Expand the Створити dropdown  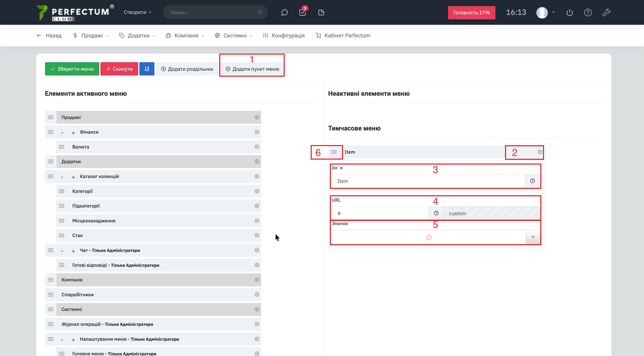[x=138, y=12]
